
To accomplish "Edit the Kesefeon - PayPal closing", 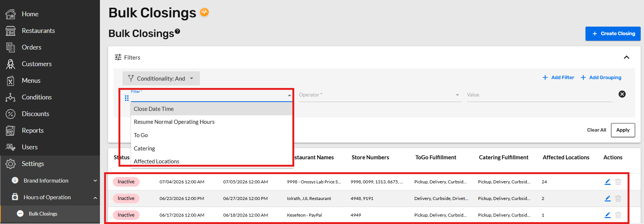I will coord(608,215).
